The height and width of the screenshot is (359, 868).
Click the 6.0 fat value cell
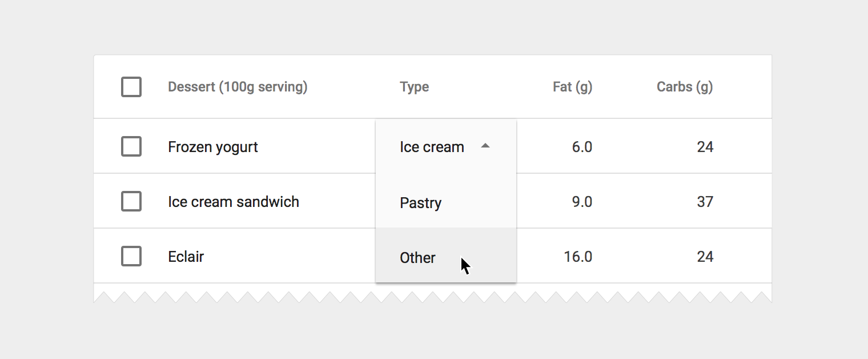coord(582,147)
